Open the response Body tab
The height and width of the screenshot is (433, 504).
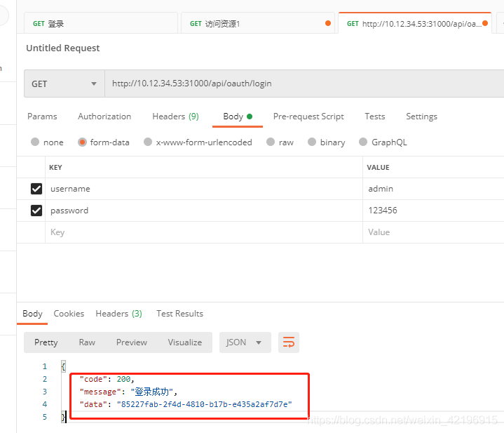pyautogui.click(x=32, y=314)
